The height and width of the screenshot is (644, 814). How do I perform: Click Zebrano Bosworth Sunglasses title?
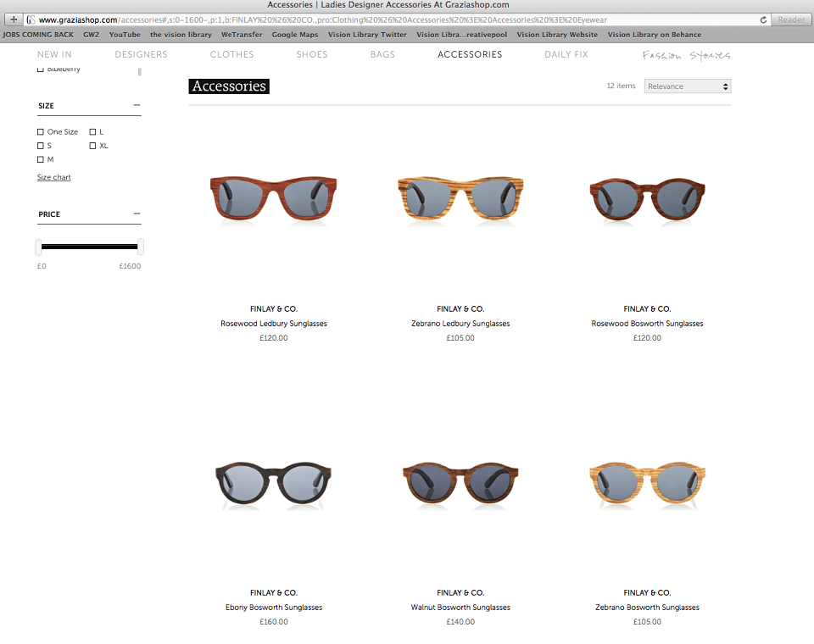[647, 608]
